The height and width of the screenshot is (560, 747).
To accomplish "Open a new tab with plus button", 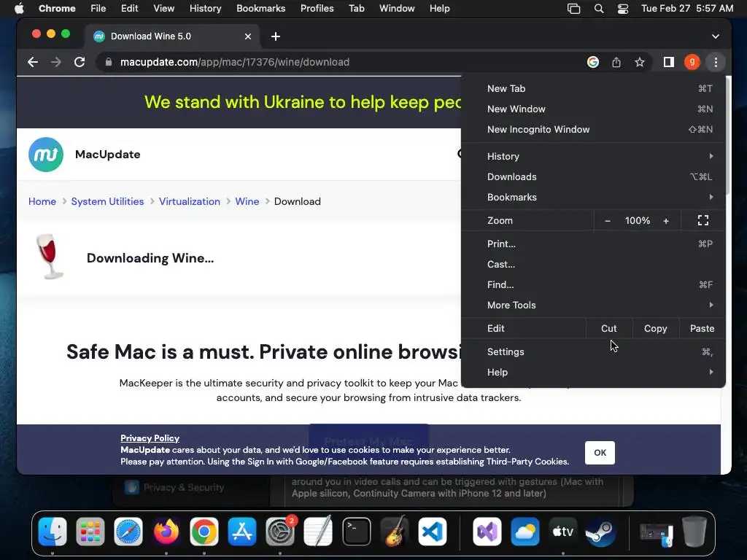I will click(275, 36).
